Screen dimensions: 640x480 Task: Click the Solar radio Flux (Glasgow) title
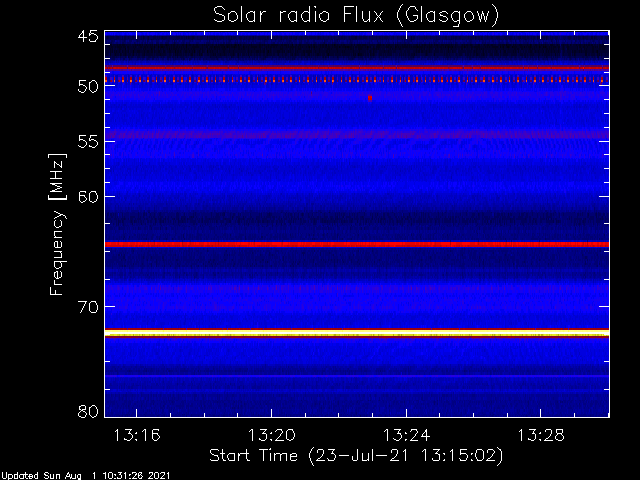(x=355, y=15)
